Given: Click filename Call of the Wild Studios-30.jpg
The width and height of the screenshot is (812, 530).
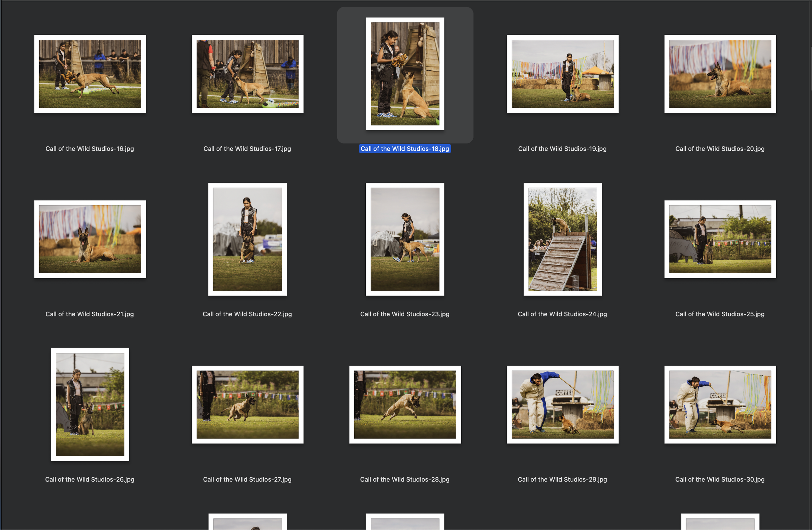Looking at the screenshot, I should (x=720, y=480).
